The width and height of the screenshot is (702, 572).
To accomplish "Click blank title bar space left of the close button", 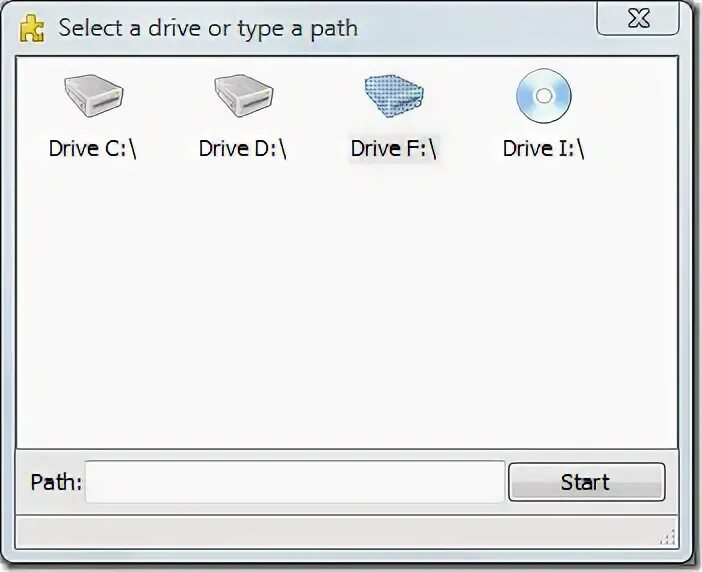I will click(477, 28).
